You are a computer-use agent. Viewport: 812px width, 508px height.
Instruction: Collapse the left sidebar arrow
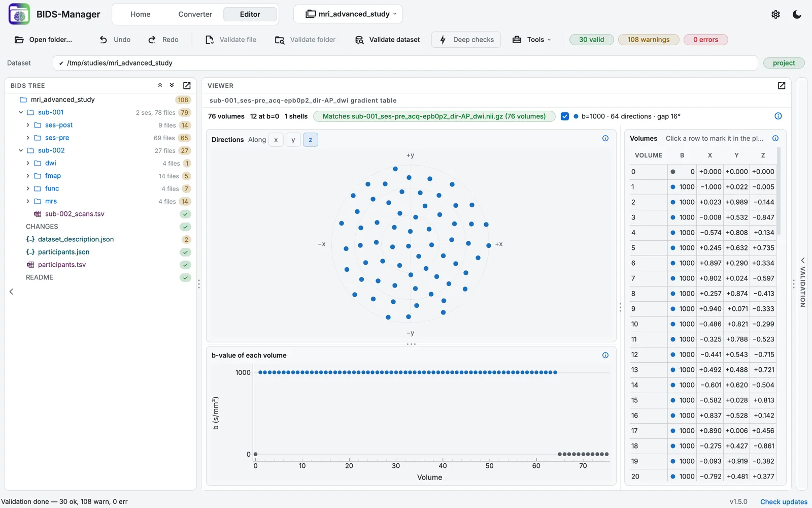(x=11, y=292)
